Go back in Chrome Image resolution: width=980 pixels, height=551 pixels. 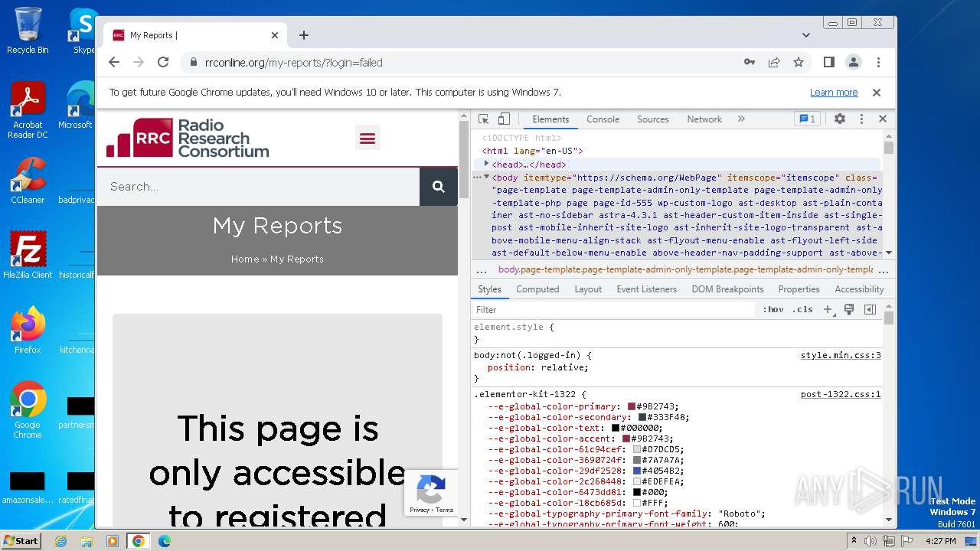click(x=114, y=62)
